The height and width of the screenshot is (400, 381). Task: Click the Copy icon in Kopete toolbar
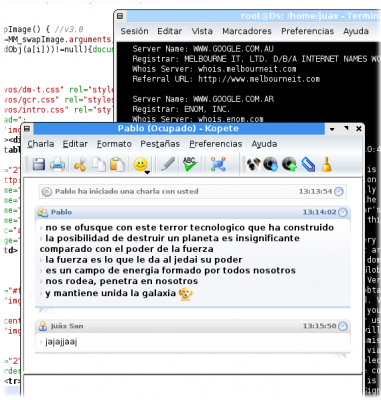pos(99,164)
